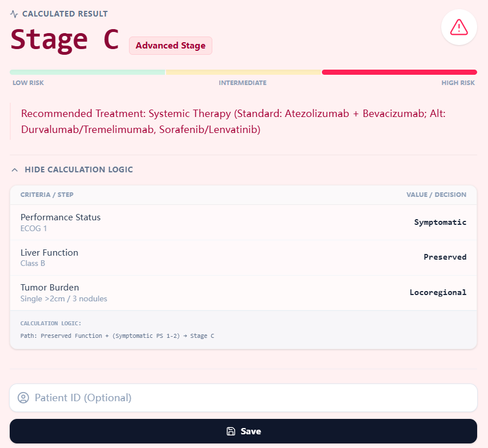The height and width of the screenshot is (448, 488).
Task: Click the Preserved liver function value
Action: 445,257
